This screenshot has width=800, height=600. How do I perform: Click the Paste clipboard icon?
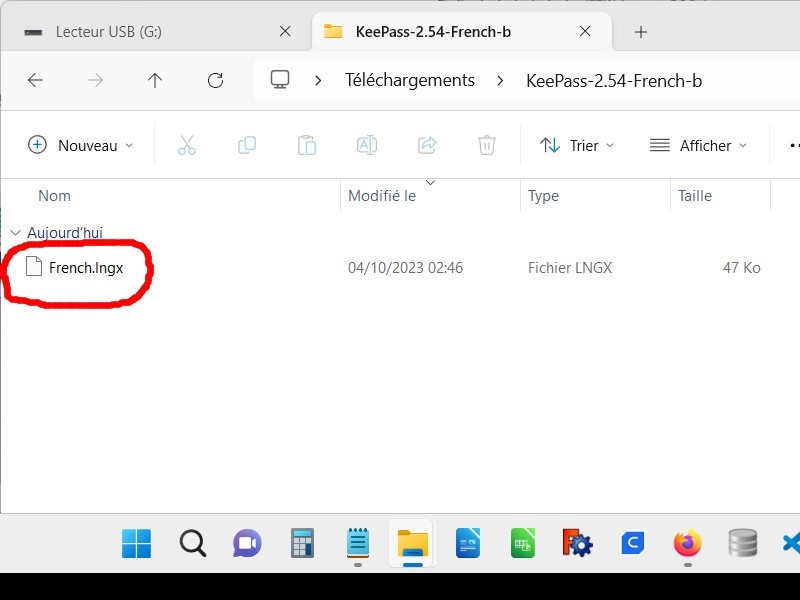[307, 145]
